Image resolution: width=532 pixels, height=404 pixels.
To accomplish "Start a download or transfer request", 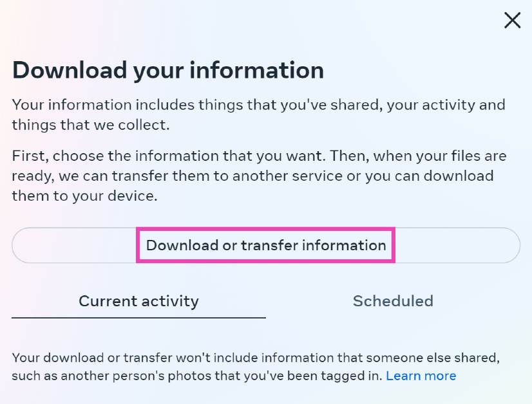I will tap(265, 245).
